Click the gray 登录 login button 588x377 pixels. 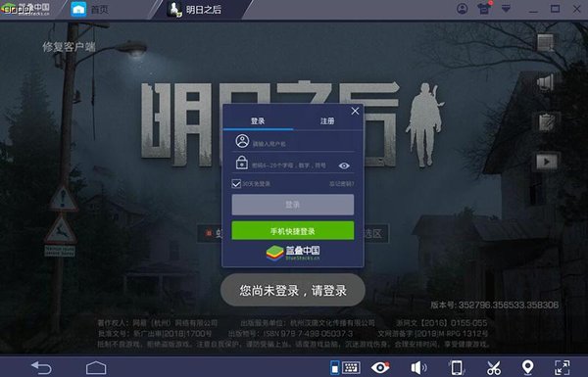(x=292, y=205)
